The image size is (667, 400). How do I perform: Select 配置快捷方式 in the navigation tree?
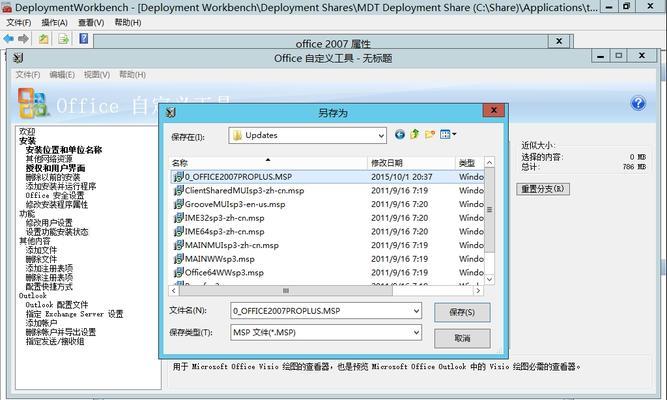click(x=49, y=286)
